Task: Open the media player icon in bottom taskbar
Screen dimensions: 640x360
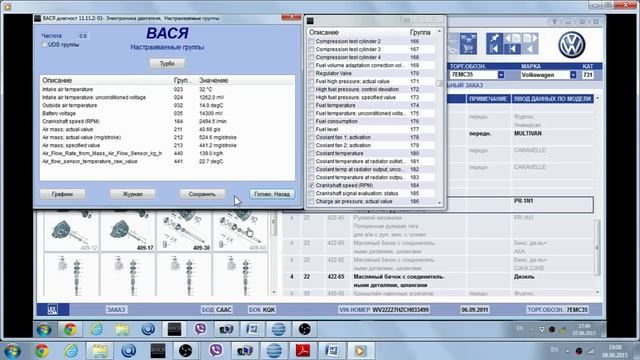Action: click(360, 351)
